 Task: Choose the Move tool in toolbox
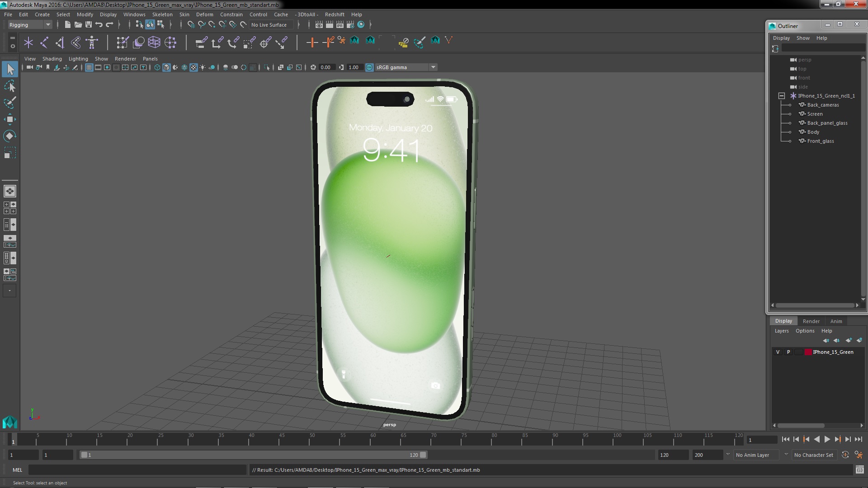pos(10,119)
